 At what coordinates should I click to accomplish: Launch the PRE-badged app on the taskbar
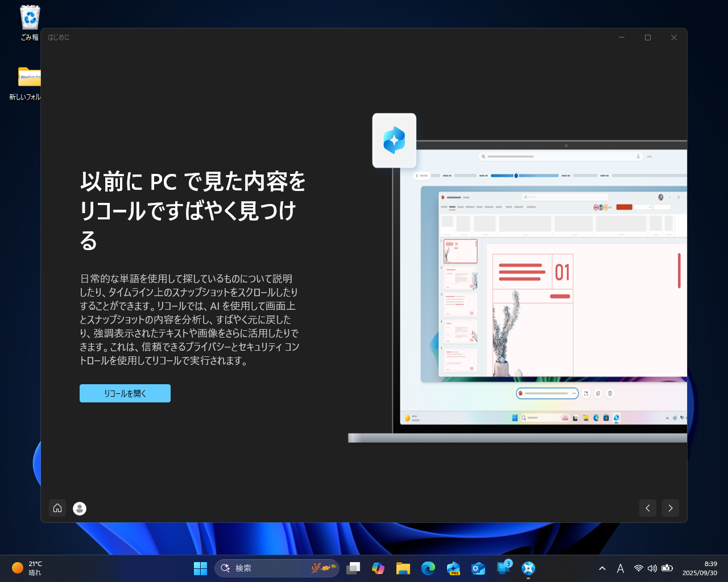453,568
